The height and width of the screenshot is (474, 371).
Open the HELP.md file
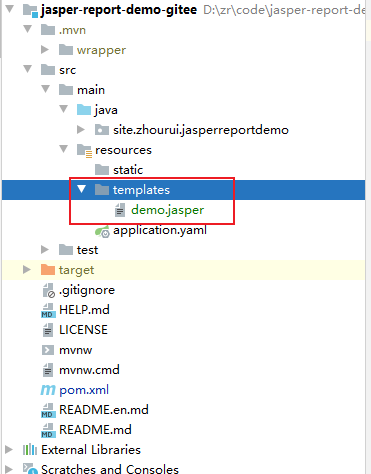point(84,310)
